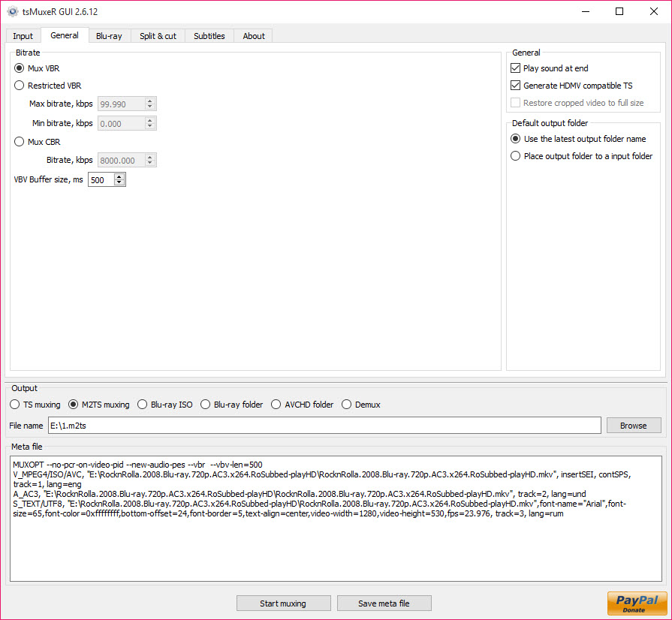This screenshot has width=672, height=620.
Task: Maximize the tsMuxeR window
Action: [619, 11]
